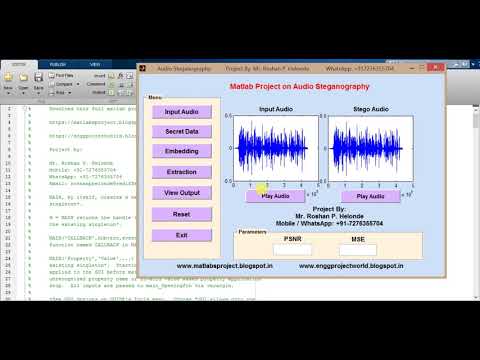Click the Comment icon beside Comment label

pyautogui.click(x=111, y=85)
